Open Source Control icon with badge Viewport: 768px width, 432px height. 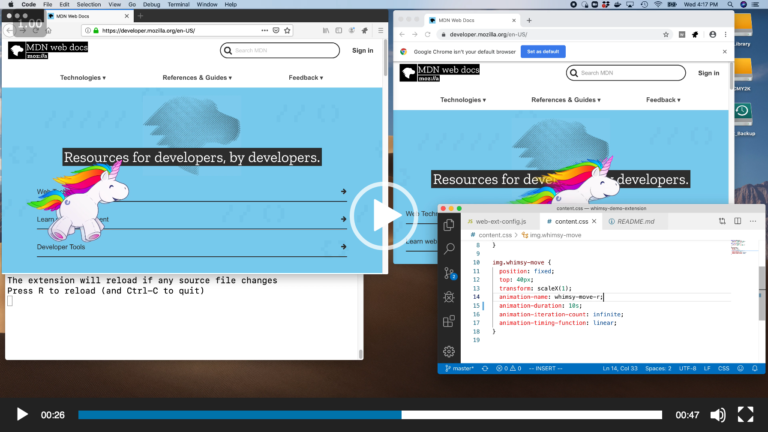[450, 273]
